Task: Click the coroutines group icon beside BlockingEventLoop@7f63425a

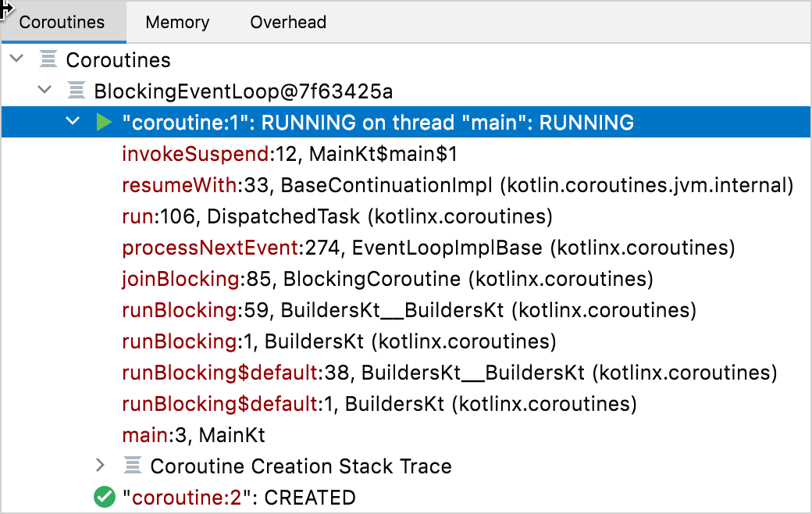Action: 77,91
